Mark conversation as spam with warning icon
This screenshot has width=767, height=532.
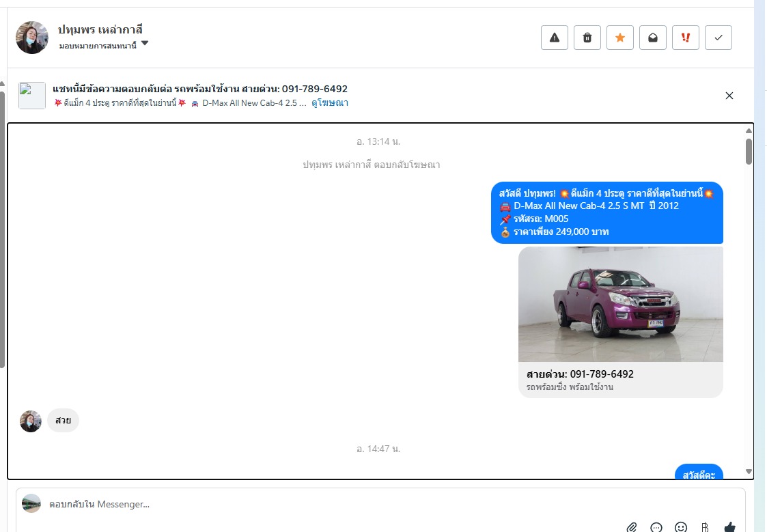[x=554, y=38]
